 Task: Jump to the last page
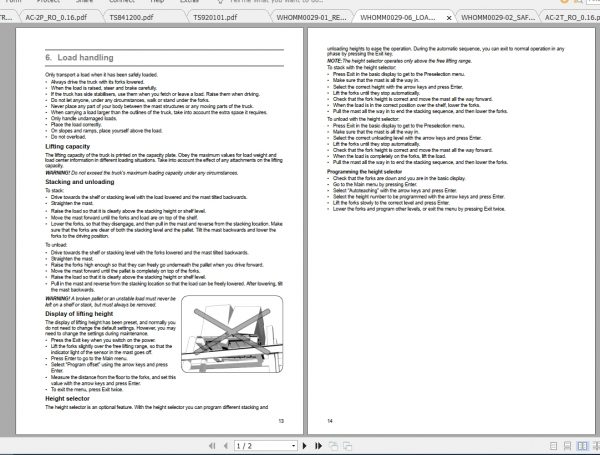(318, 446)
